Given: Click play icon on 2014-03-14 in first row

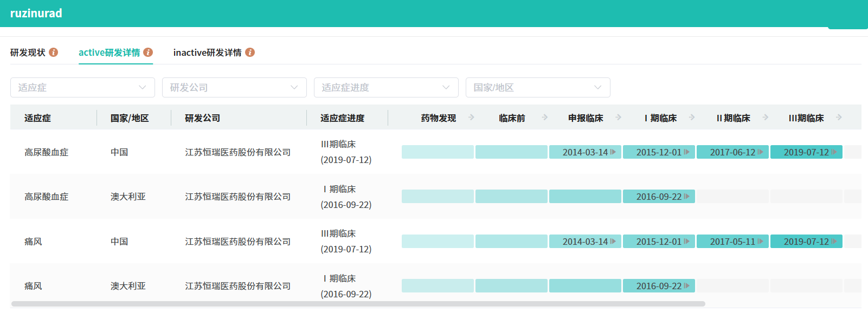Looking at the screenshot, I should pyautogui.click(x=613, y=152).
